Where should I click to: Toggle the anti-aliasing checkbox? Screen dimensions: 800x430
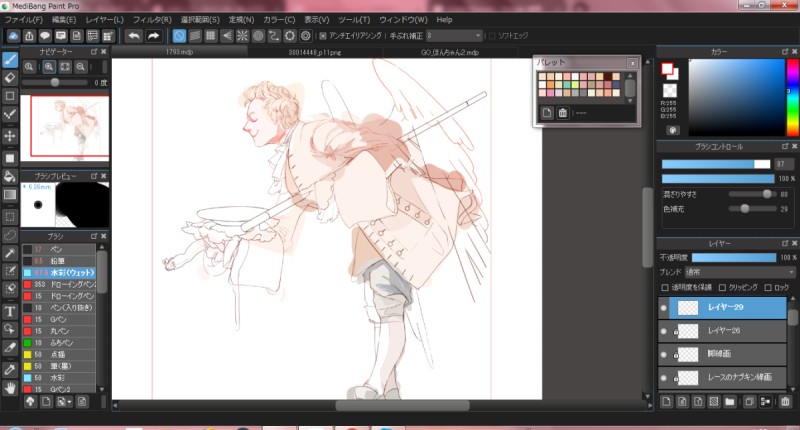(323, 36)
